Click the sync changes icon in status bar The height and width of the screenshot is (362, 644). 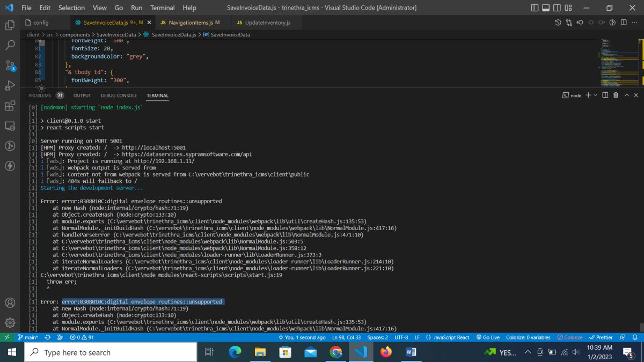coord(47,337)
